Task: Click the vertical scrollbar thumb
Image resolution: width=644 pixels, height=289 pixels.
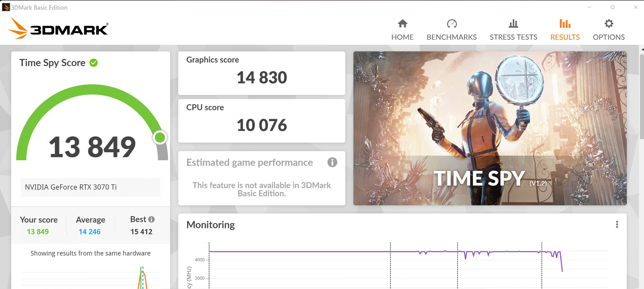Action: click(642, 96)
